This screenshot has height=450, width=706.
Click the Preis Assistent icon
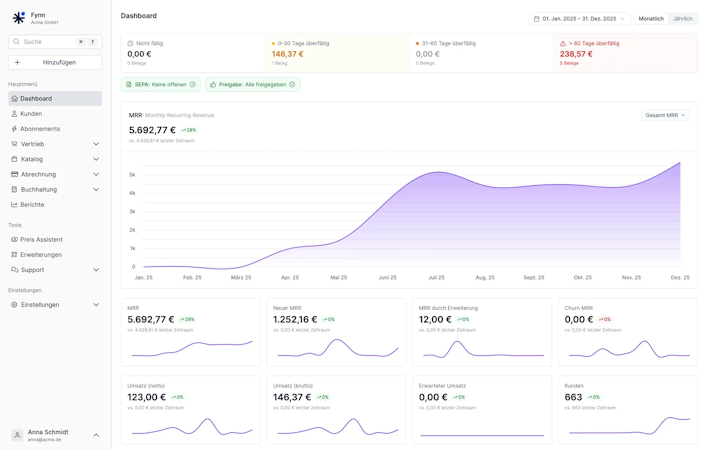click(x=14, y=240)
